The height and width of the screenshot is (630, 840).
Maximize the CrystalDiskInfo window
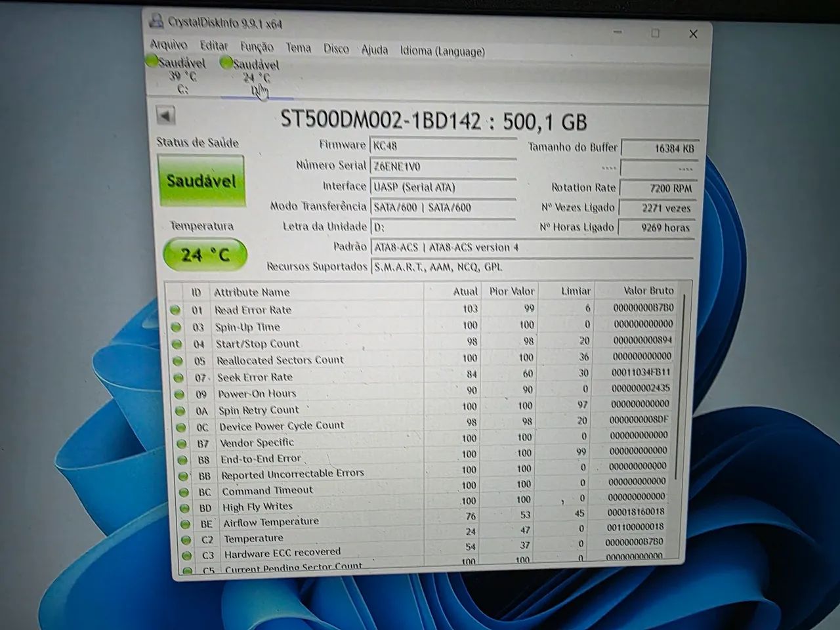tap(655, 33)
